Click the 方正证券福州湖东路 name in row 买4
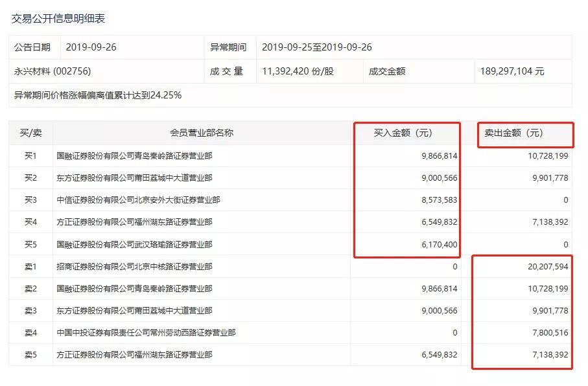Viewport: 588px width, 386px height. 134,222
